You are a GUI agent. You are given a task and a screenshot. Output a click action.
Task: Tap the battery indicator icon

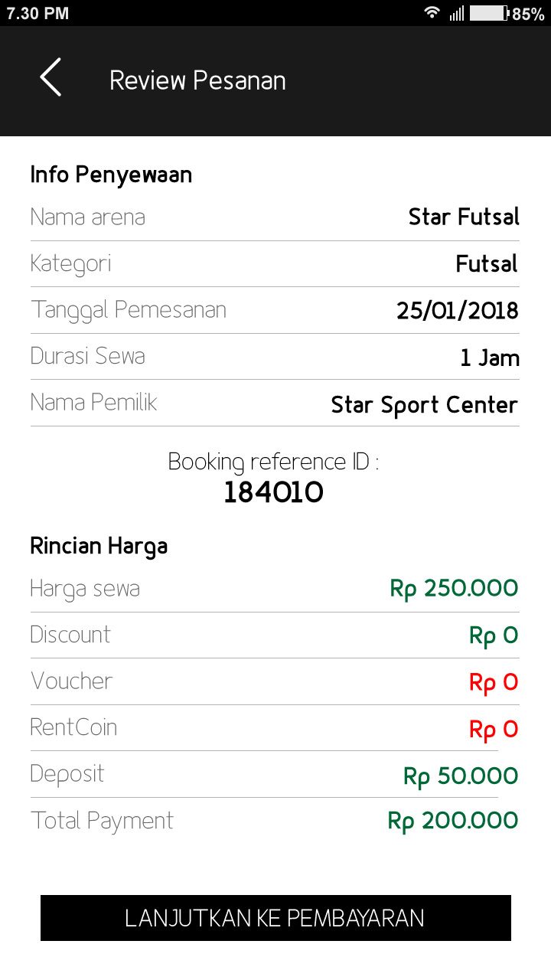(489, 13)
